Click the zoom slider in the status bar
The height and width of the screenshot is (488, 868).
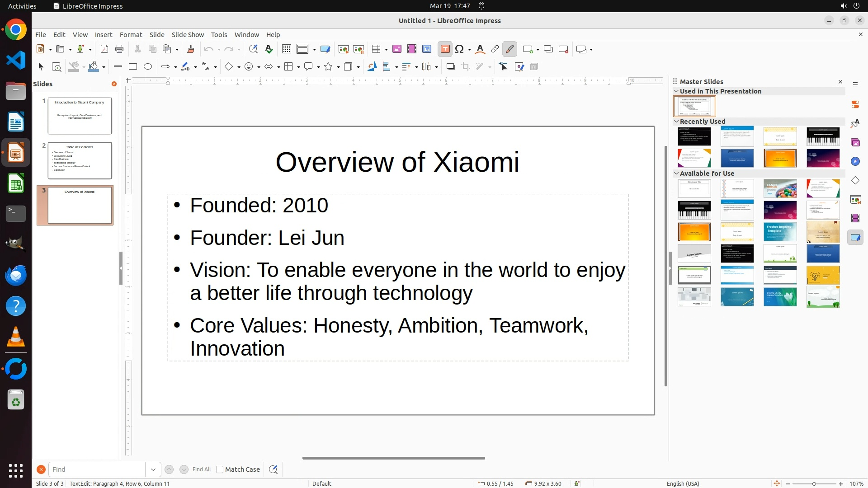tap(814, 484)
